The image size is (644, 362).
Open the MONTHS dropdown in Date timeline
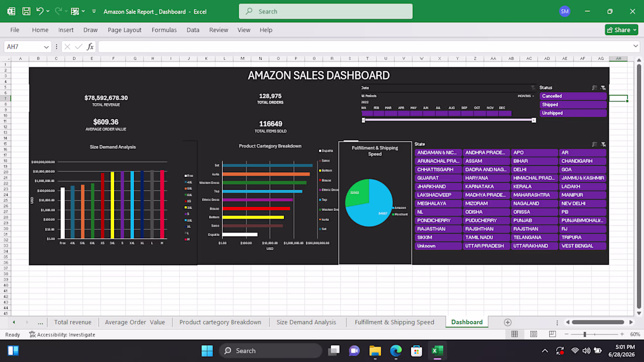526,96
